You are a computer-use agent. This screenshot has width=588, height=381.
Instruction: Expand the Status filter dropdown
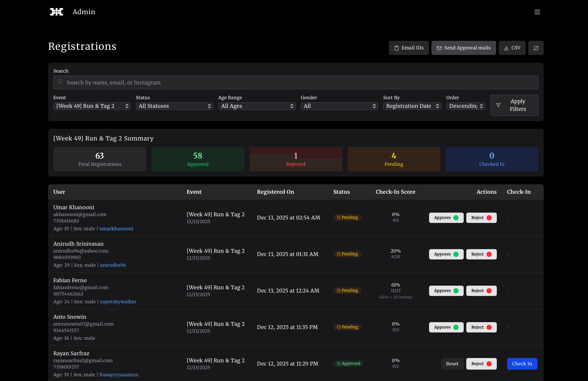coord(174,106)
